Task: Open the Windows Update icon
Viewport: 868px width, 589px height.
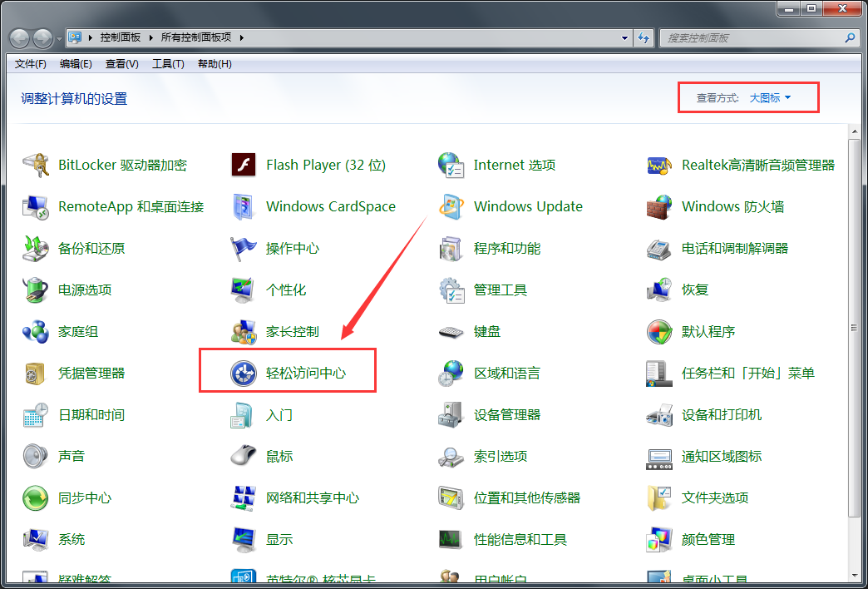Action: [451, 206]
